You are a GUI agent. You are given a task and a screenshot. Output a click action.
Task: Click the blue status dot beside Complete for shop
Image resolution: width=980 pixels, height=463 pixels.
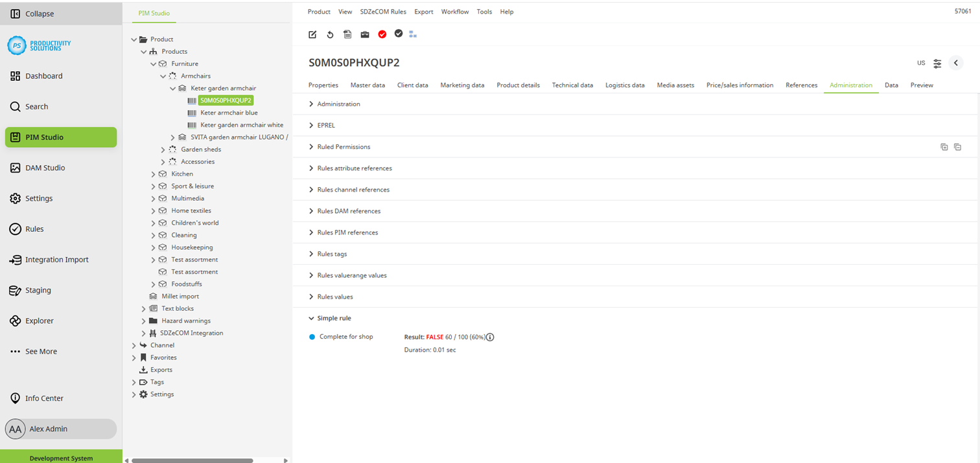[312, 337]
